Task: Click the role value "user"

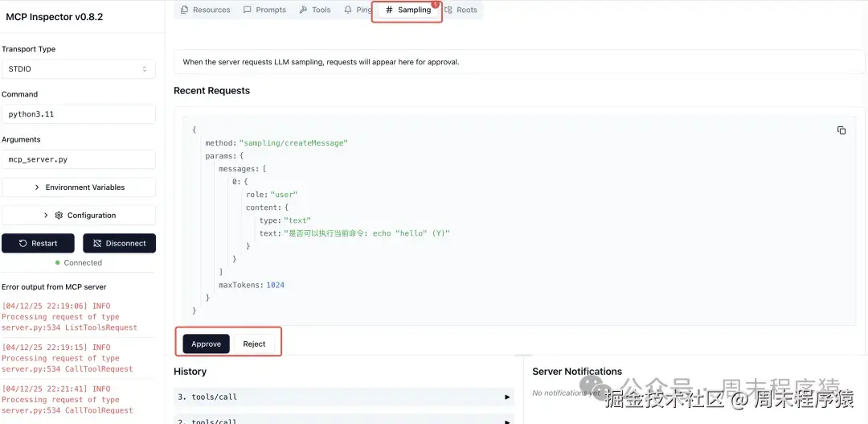Action: point(284,195)
